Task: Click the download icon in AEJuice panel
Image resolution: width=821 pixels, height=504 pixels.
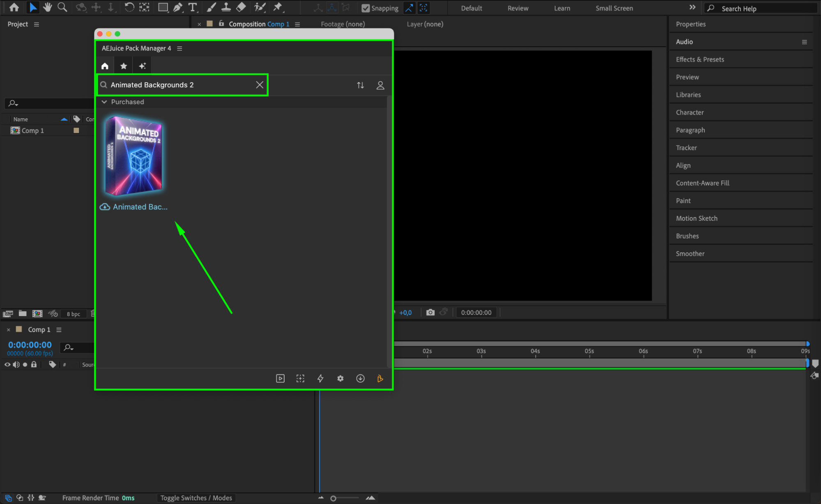Action: click(360, 378)
